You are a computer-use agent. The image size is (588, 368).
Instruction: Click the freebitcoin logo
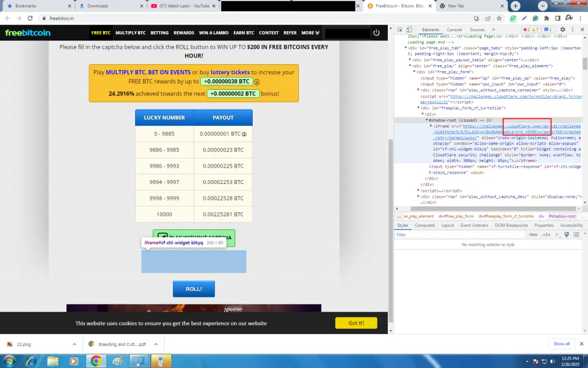28,33
